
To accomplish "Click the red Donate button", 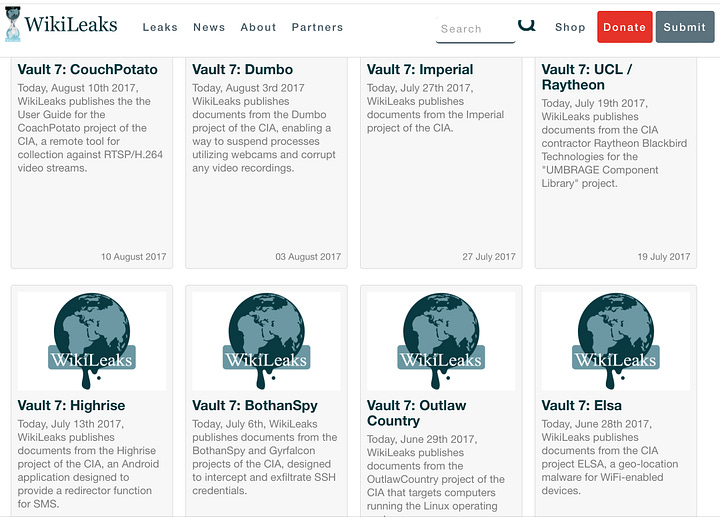I will tap(624, 27).
